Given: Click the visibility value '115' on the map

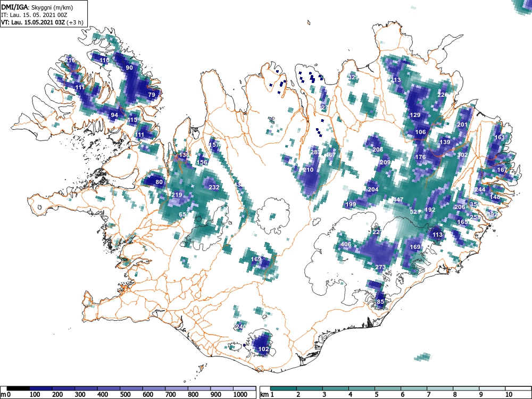Looking at the screenshot, I should (132, 120).
